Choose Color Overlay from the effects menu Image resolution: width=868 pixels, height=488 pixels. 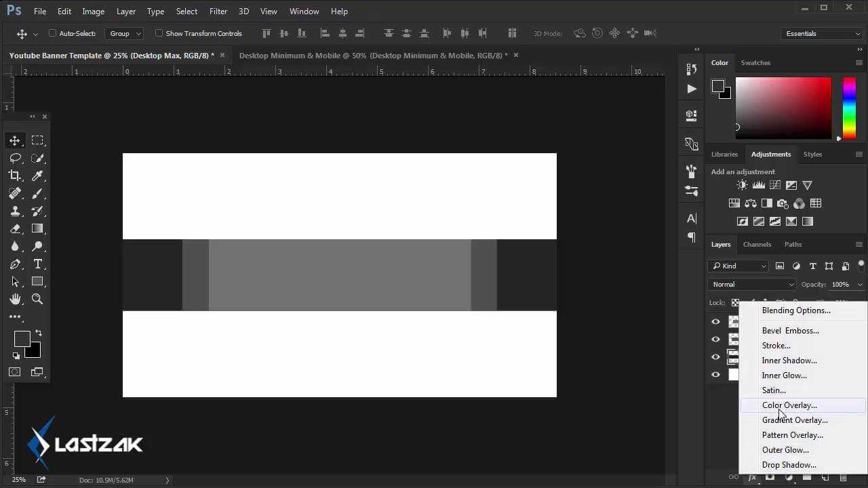pyautogui.click(x=789, y=405)
